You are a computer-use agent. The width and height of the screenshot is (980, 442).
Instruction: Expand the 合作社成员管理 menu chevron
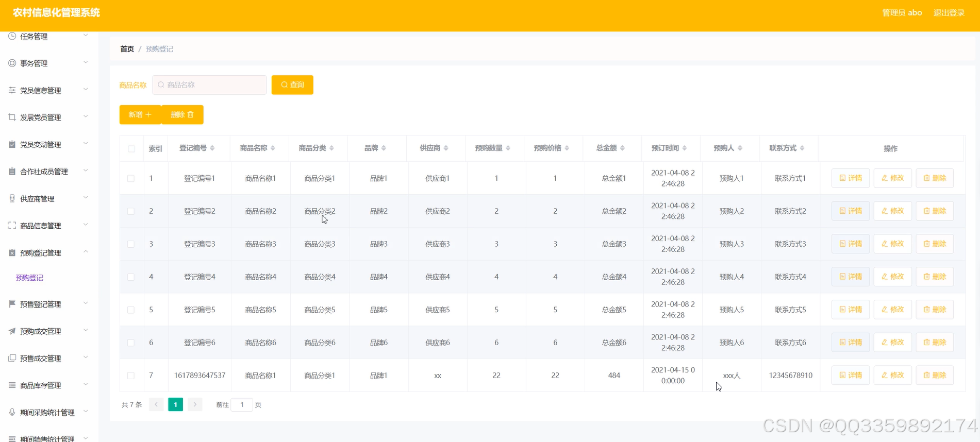(86, 171)
